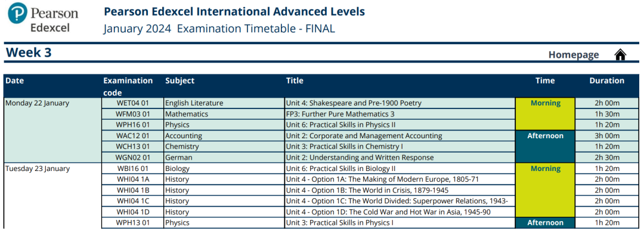Click the Pearson Edexcel logo
The height and width of the screenshot is (233, 644).
click(x=43, y=18)
